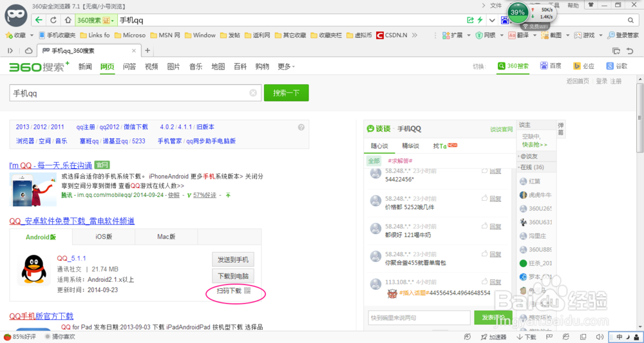This screenshot has height=343, width=644.
Task: Toggle the sidebar panel icon left of tabs
Action: pos(11,51)
